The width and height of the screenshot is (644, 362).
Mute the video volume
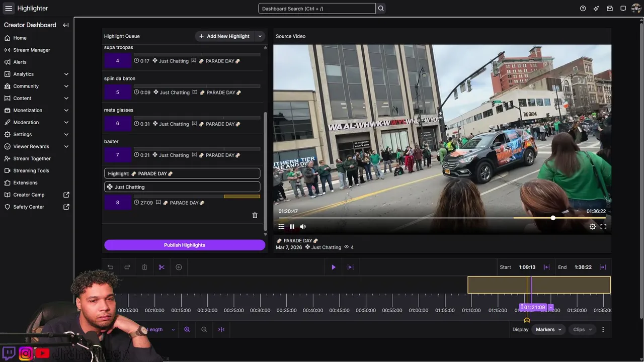point(303,227)
